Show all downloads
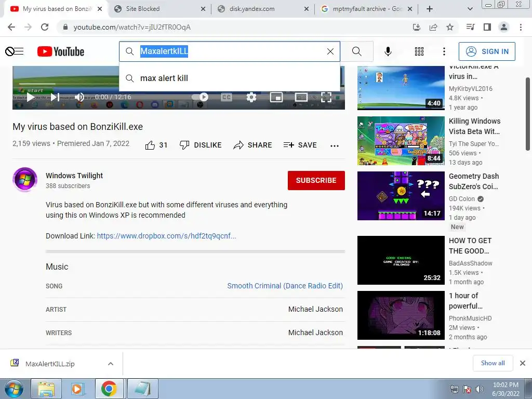Image resolution: width=532 pixels, height=399 pixels. 493,363
